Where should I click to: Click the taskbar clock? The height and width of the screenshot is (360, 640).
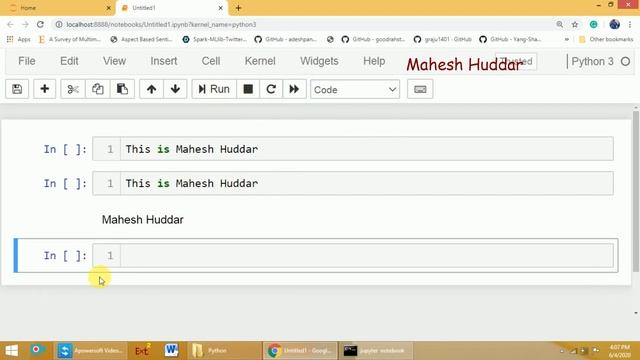click(620, 351)
